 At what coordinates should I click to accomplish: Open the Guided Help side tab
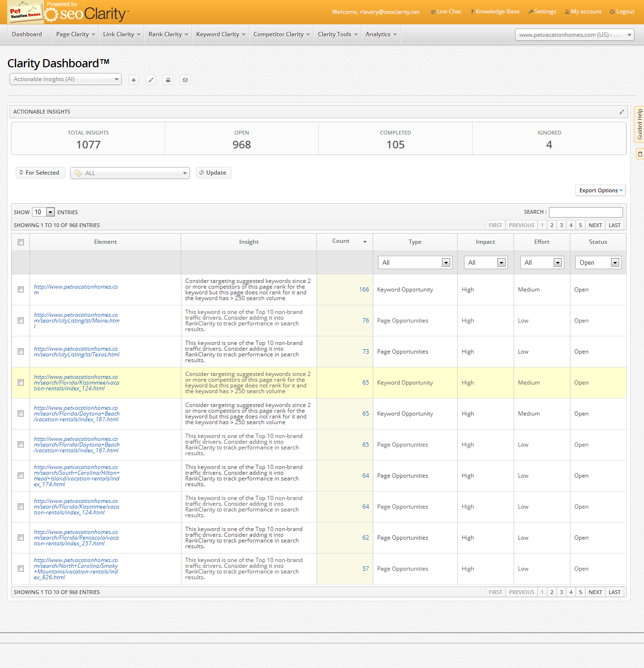click(639, 124)
